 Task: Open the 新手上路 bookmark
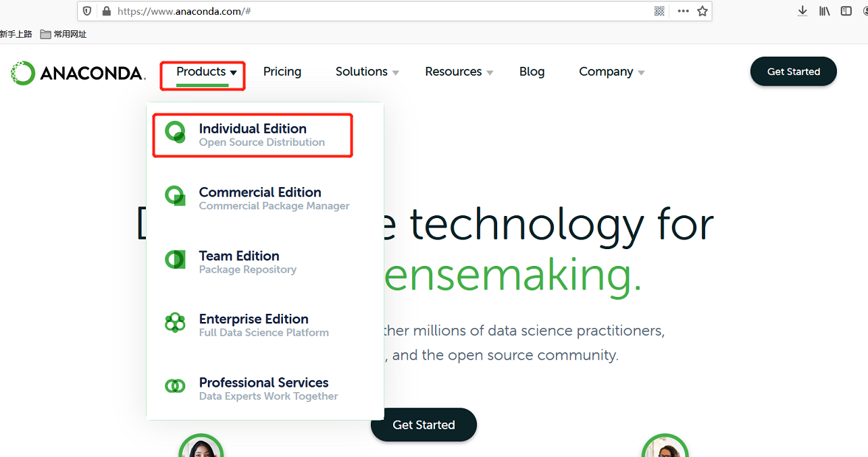(16, 34)
